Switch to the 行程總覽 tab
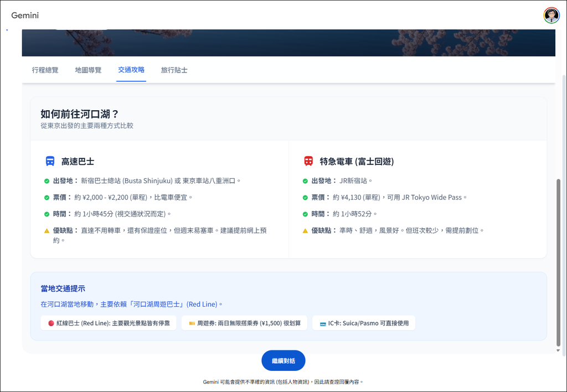This screenshot has height=392, width=567. [45, 70]
